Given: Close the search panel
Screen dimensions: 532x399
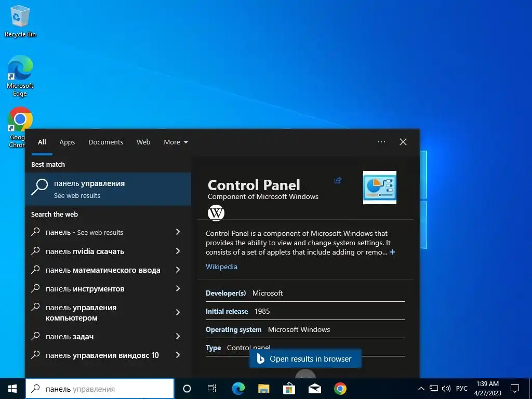Looking at the screenshot, I should pos(403,142).
